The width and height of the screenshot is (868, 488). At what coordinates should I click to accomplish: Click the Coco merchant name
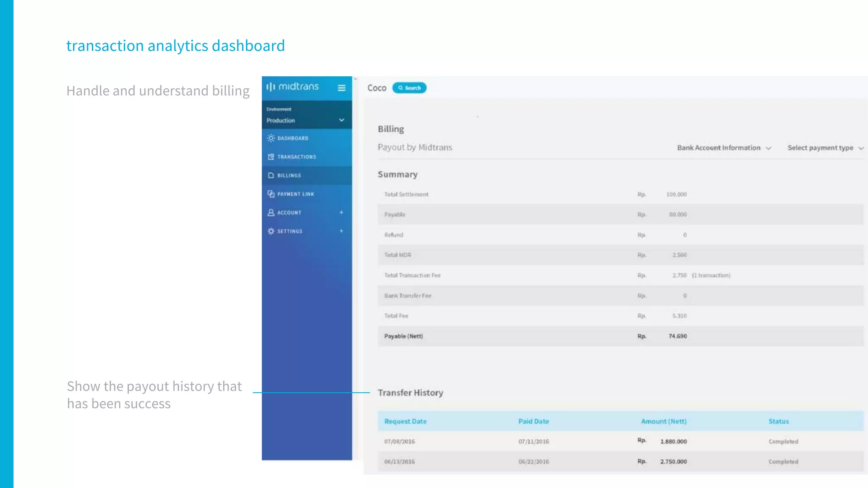tap(376, 88)
